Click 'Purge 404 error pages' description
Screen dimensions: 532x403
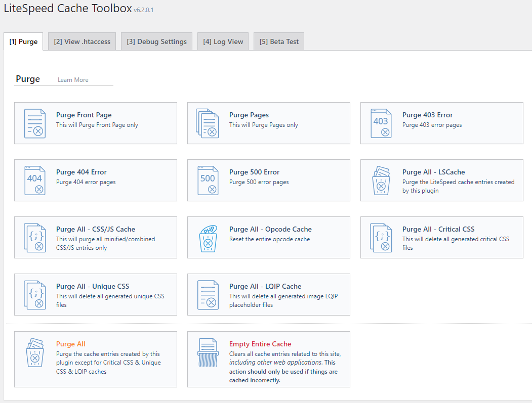(x=86, y=183)
